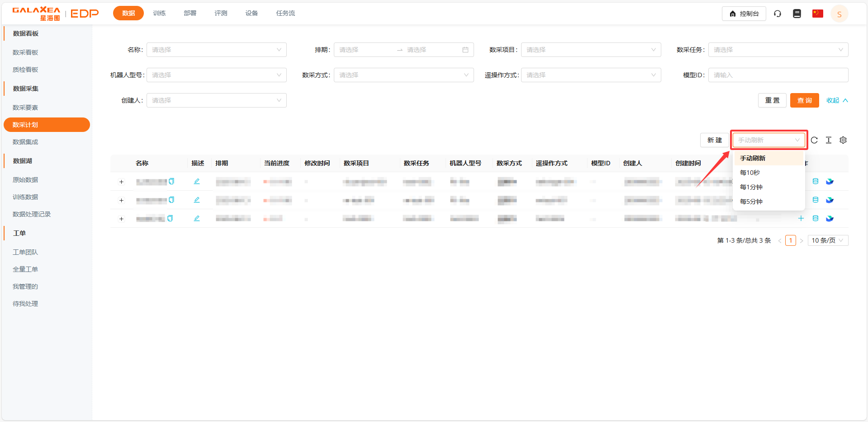The height and width of the screenshot is (422, 868).
Task: Switch to the 评测 top tab
Action: pos(221,13)
